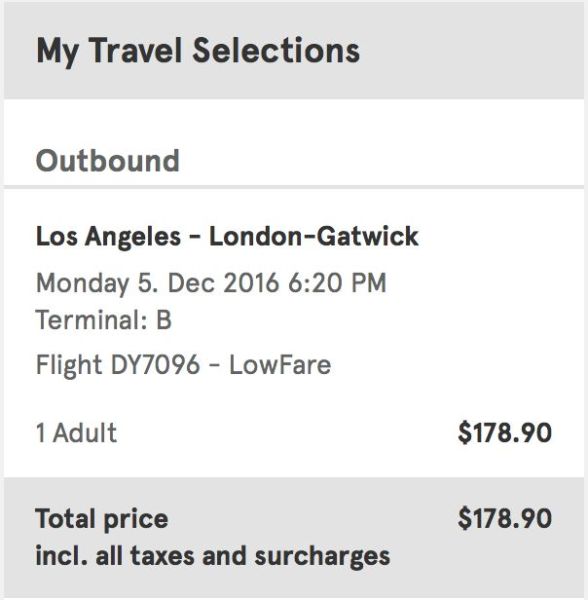588x600 pixels.
Task: Click the $178.90 adult fare price
Action: point(505,433)
